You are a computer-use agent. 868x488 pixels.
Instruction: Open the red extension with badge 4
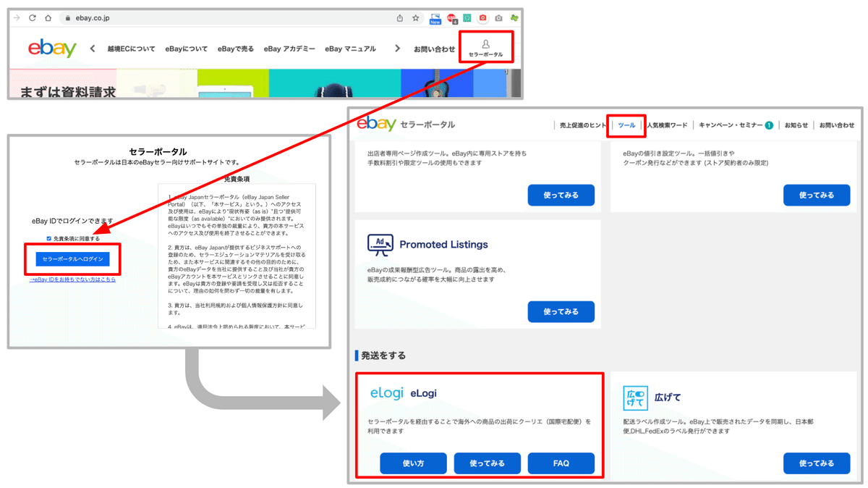pos(452,19)
